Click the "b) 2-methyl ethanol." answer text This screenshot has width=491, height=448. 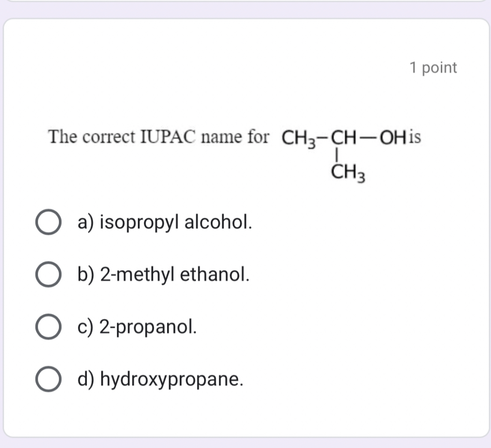click(x=164, y=275)
